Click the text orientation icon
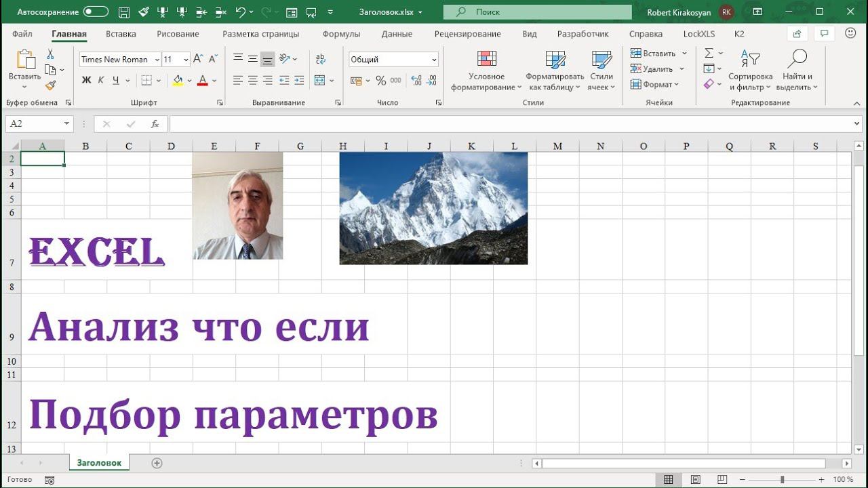 point(285,59)
